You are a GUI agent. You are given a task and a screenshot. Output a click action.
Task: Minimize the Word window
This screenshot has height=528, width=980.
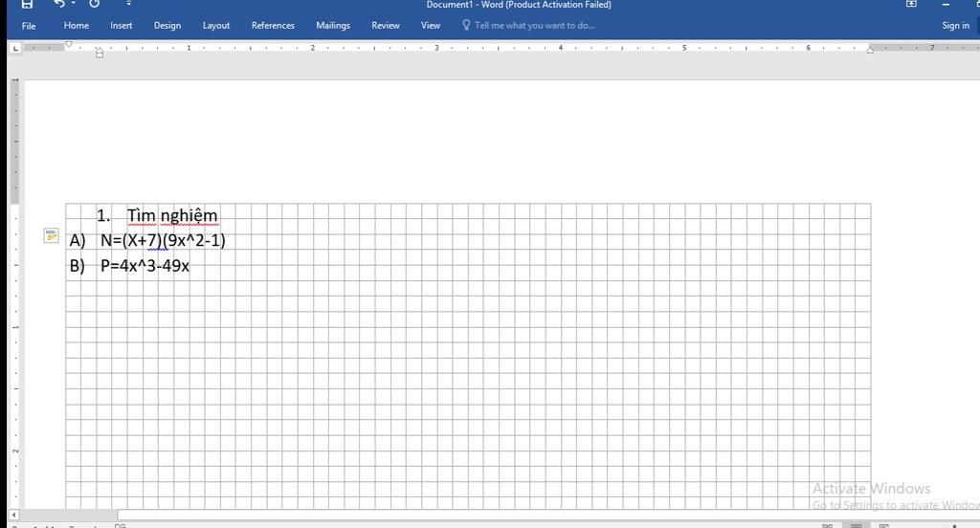tap(946, 5)
